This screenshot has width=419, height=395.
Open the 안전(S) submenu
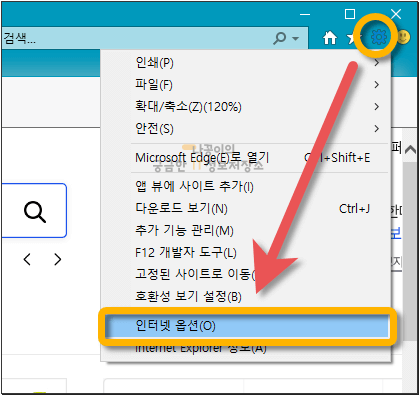[246, 129]
